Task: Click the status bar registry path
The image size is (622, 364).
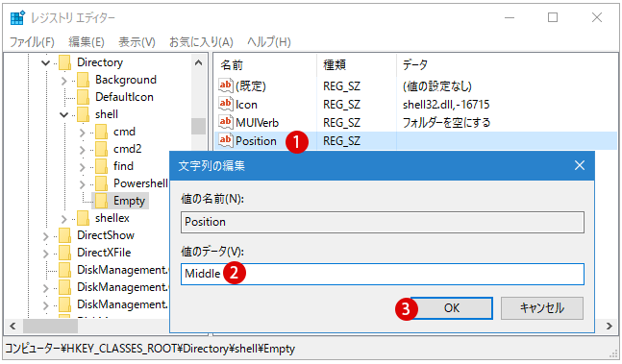Action: point(150,349)
